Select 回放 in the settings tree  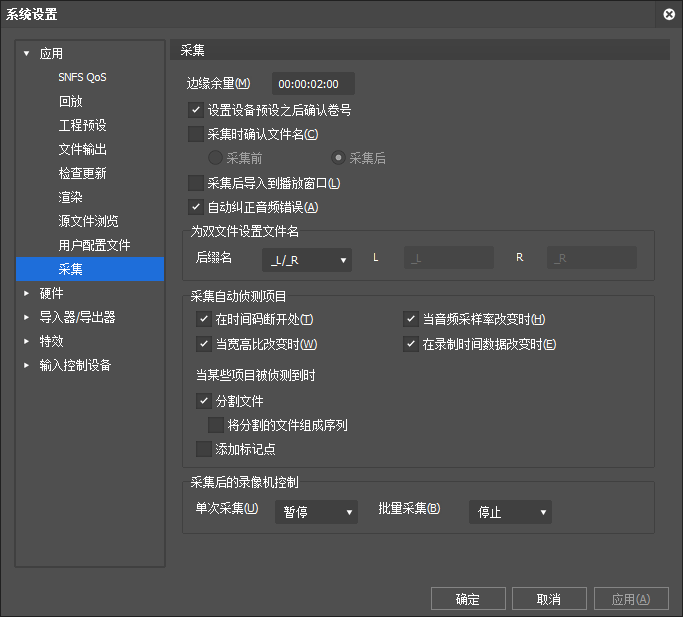coord(71,101)
